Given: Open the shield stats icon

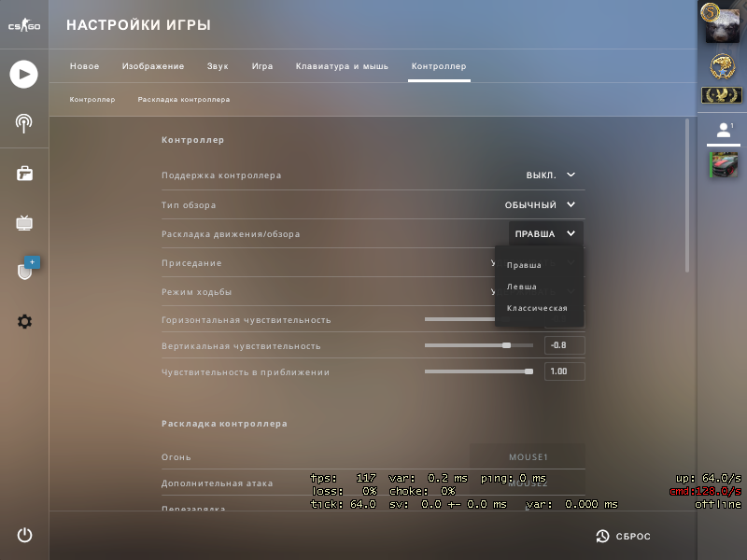Looking at the screenshot, I should [25, 272].
